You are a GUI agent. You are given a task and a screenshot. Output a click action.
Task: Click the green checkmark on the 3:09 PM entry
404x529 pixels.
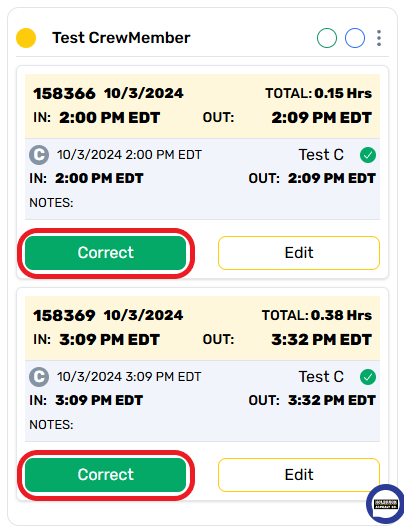click(x=368, y=377)
